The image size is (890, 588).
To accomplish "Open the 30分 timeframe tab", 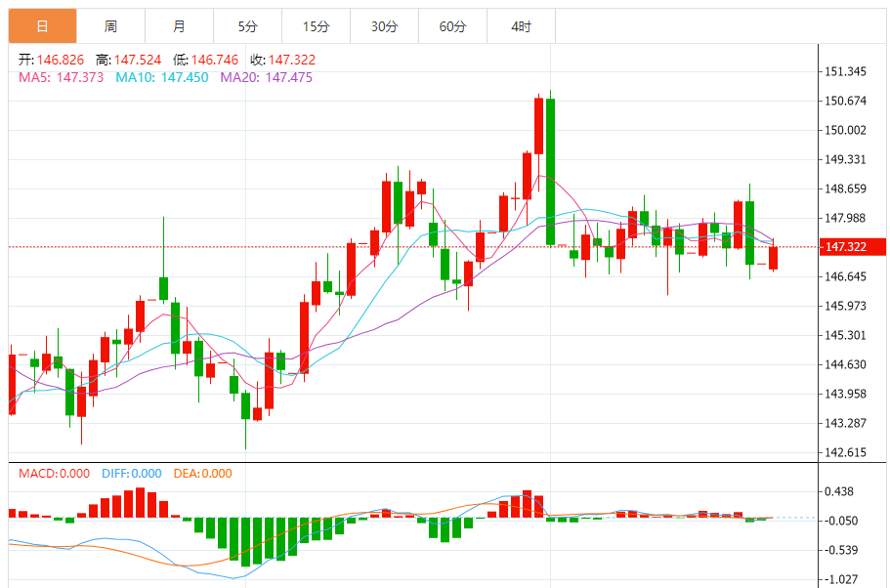I will pos(384,26).
